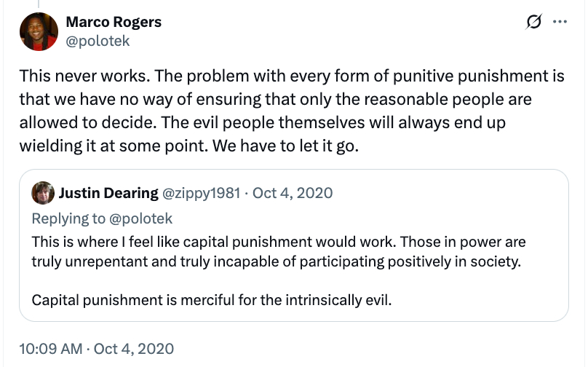Open the three-dot More options menu

560,22
